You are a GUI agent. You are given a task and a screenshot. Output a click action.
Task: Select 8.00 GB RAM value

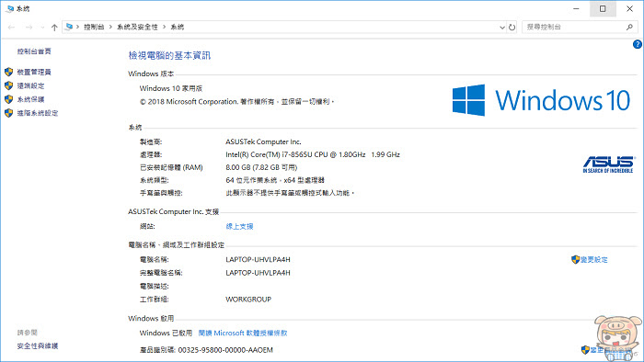(x=261, y=167)
